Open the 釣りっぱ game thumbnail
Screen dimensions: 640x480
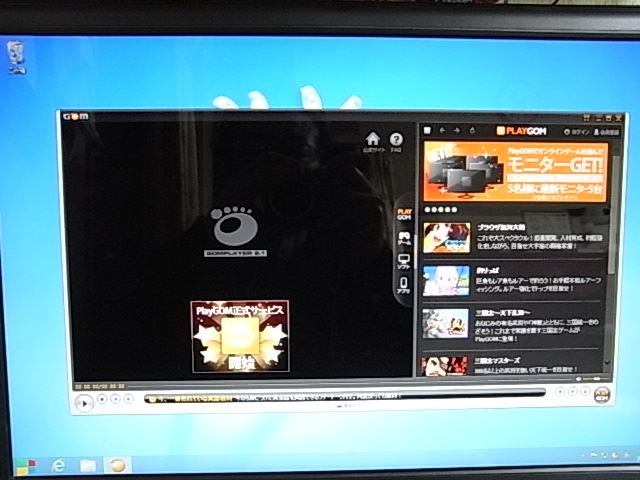[x=446, y=281]
